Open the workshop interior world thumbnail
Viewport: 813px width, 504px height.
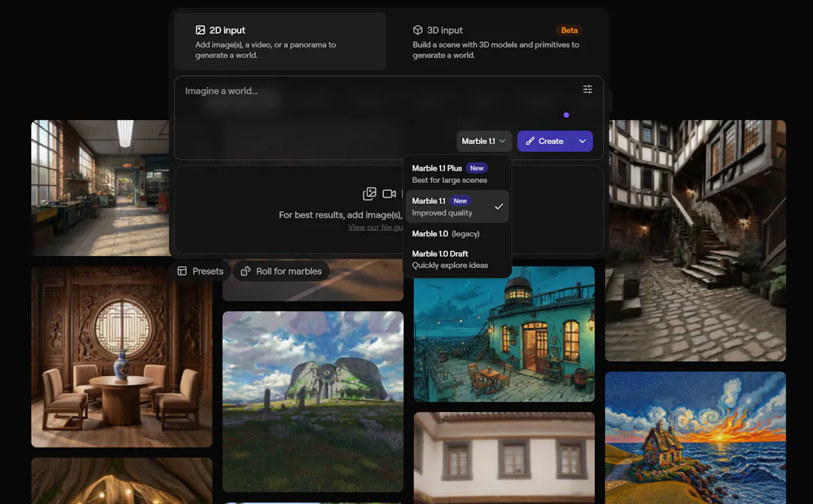[x=100, y=188]
